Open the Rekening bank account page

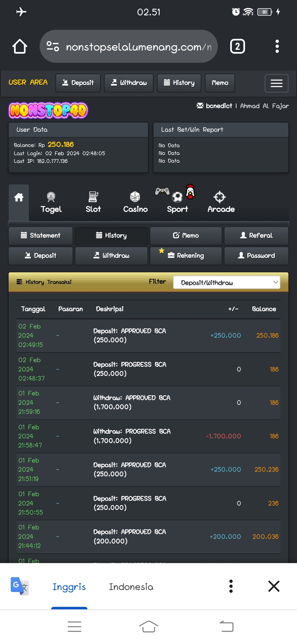coord(186,256)
